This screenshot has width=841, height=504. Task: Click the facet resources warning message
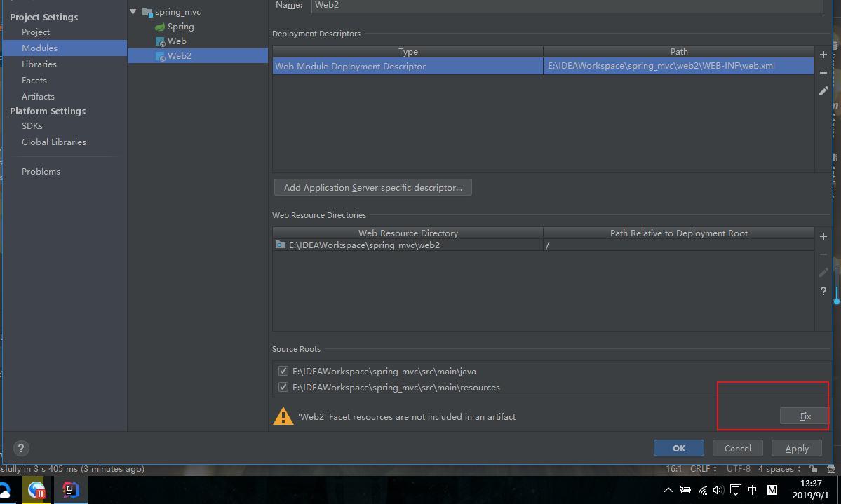(x=407, y=416)
